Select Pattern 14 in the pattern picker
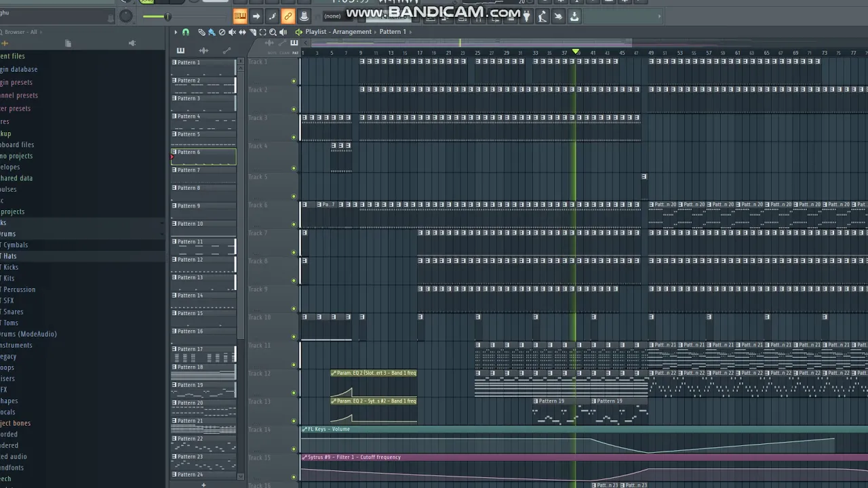The image size is (868, 488). 203,300
